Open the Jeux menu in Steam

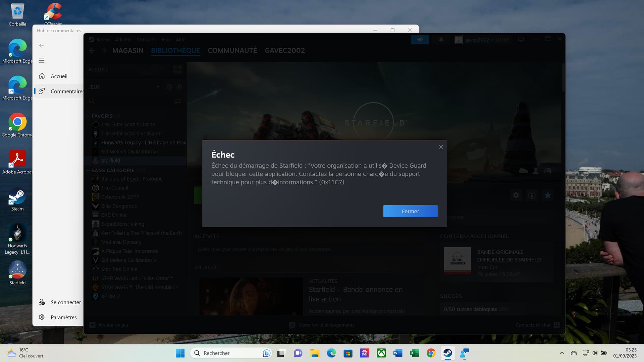tap(166, 40)
